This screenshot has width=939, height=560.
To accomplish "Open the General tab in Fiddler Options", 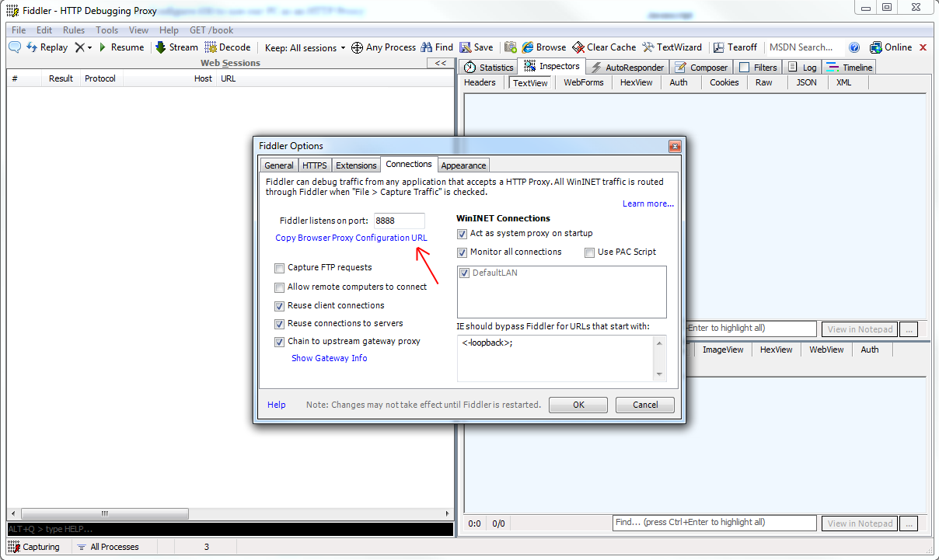I will tap(278, 165).
